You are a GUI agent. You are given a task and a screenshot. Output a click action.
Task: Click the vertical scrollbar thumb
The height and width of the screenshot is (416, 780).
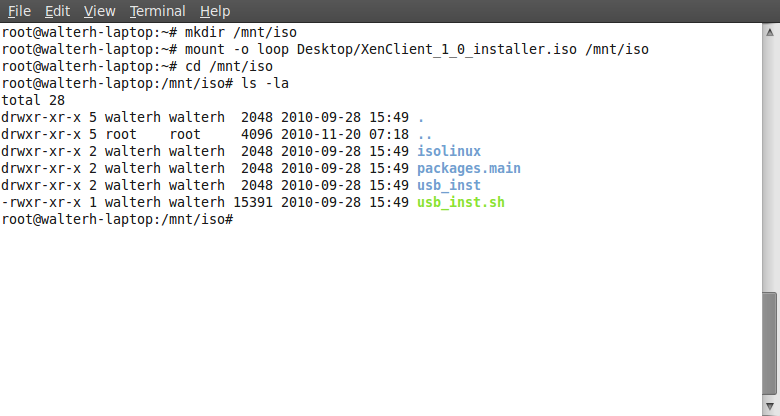click(769, 346)
